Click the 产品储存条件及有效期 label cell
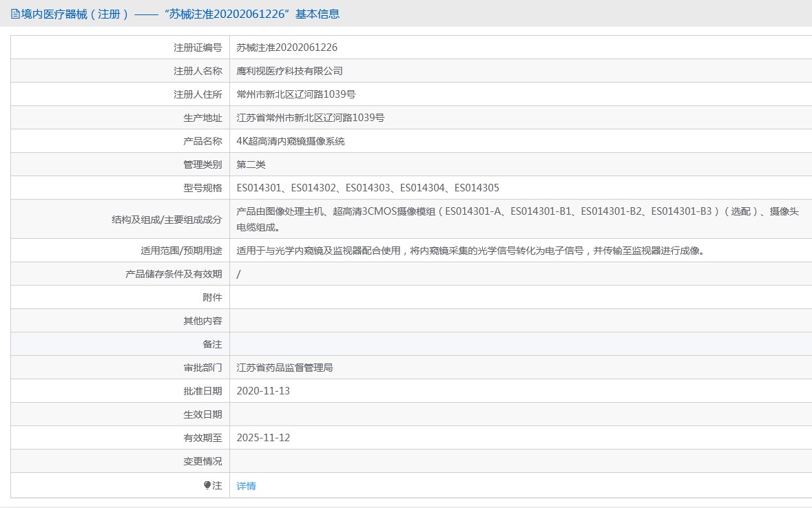This screenshot has height=508, width=812. coord(120,274)
